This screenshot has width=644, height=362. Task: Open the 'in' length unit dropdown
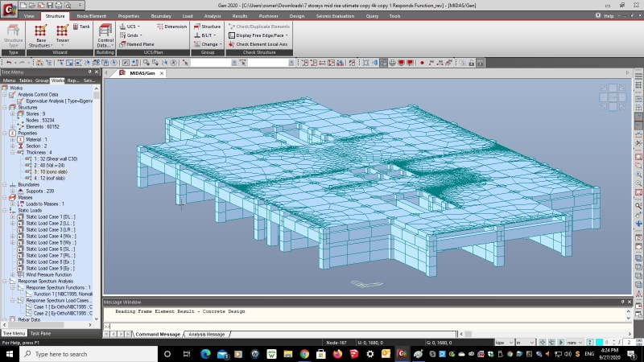pyautogui.click(x=526, y=343)
